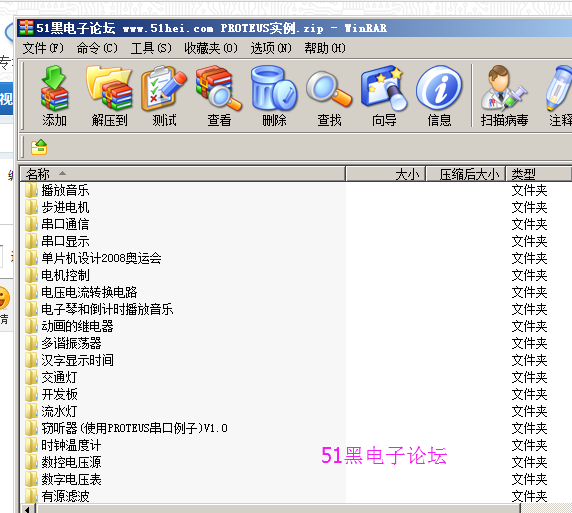This screenshot has height=513, width=572.
Task: Open the 查找 (Find) magnifier tool
Action: tap(329, 96)
